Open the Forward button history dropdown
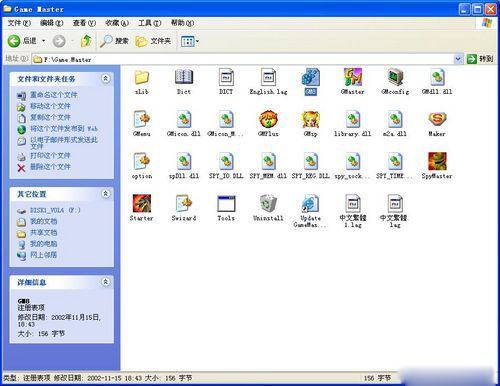The height and width of the screenshot is (386, 500). [72, 41]
